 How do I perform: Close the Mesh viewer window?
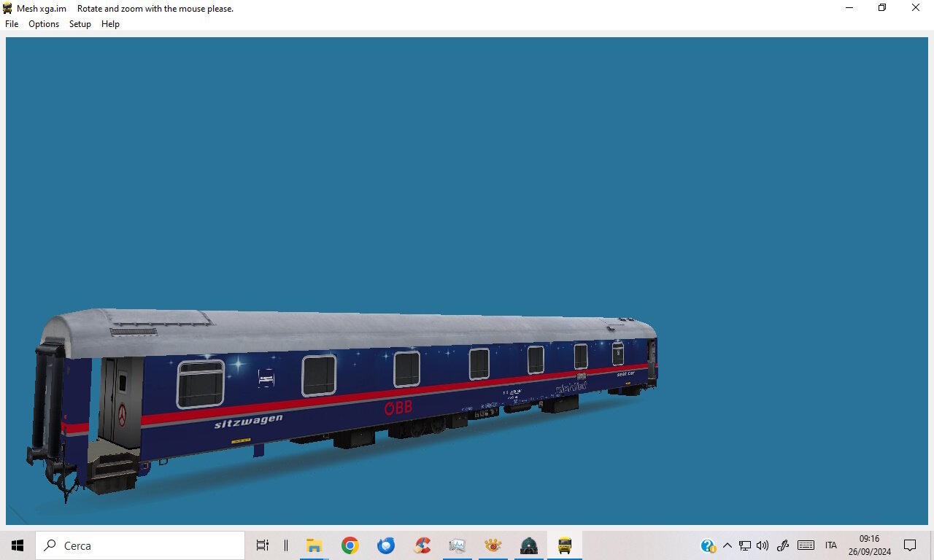point(916,8)
